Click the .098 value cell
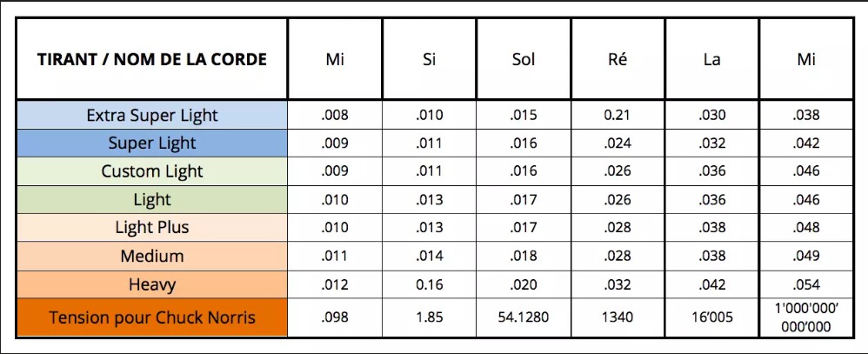868x354 pixels. pyautogui.click(x=335, y=317)
